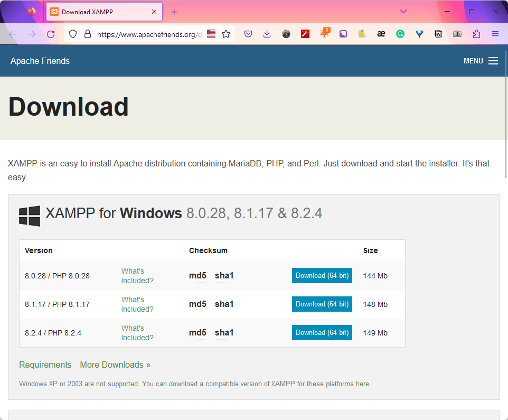Viewport: 508px width, 420px height.
Task: Open the purple container extension icon
Action: 343,34
